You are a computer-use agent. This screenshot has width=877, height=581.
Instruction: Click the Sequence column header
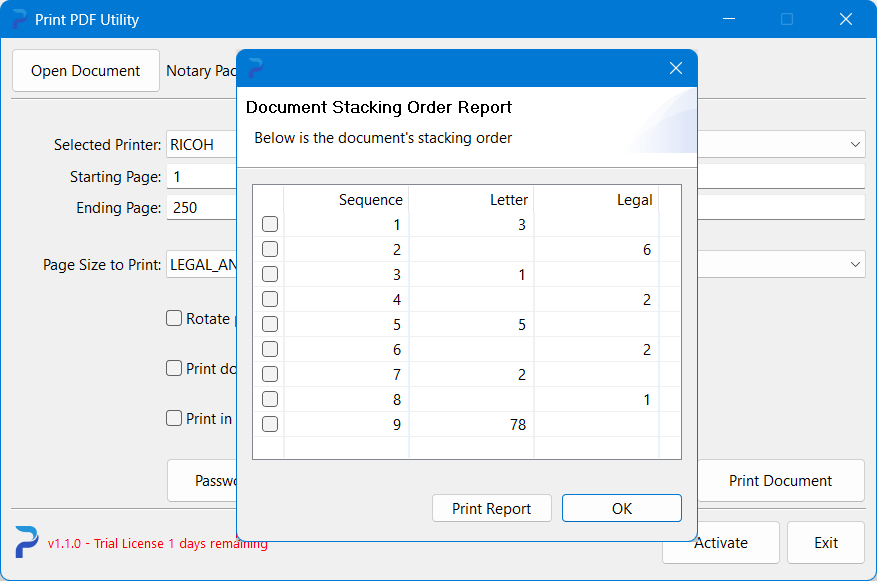click(370, 200)
